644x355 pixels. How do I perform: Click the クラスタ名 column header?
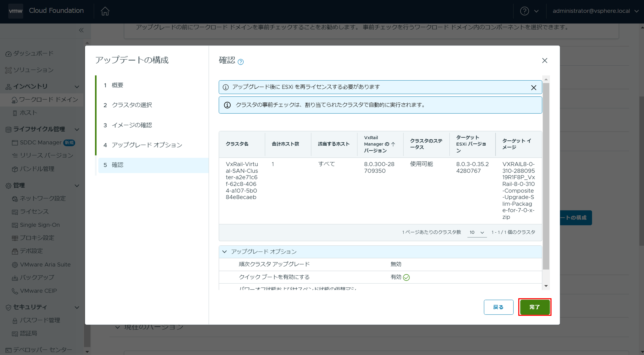click(242, 144)
